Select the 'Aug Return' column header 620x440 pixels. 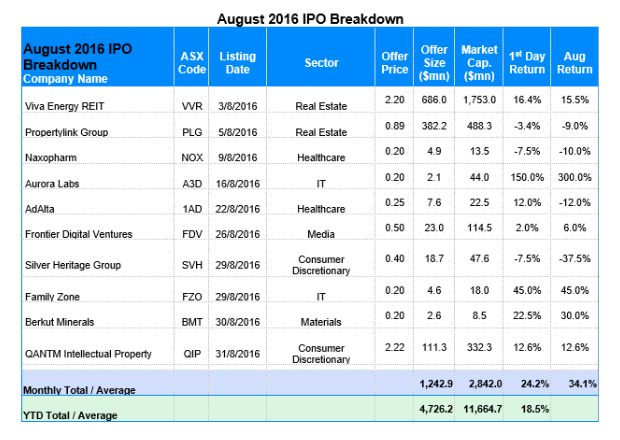[x=574, y=62]
